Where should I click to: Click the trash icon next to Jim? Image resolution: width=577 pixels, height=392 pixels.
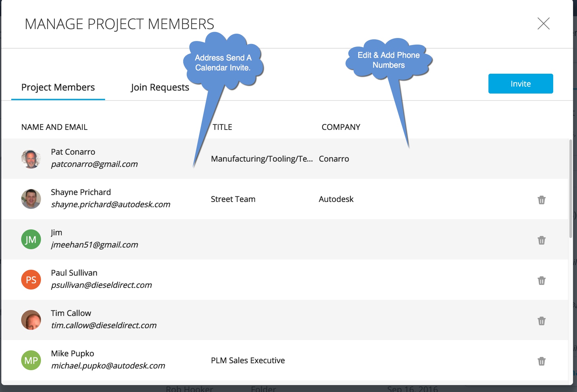pyautogui.click(x=541, y=240)
